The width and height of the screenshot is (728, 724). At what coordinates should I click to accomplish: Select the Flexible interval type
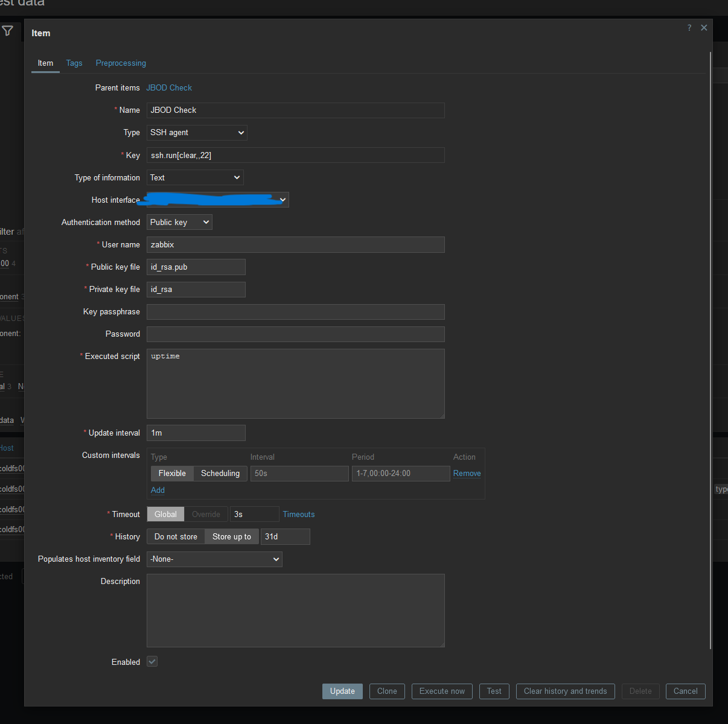[172, 474]
